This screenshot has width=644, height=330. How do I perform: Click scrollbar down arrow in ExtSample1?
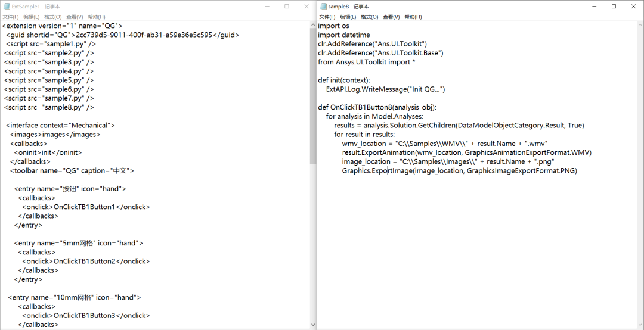313,324
